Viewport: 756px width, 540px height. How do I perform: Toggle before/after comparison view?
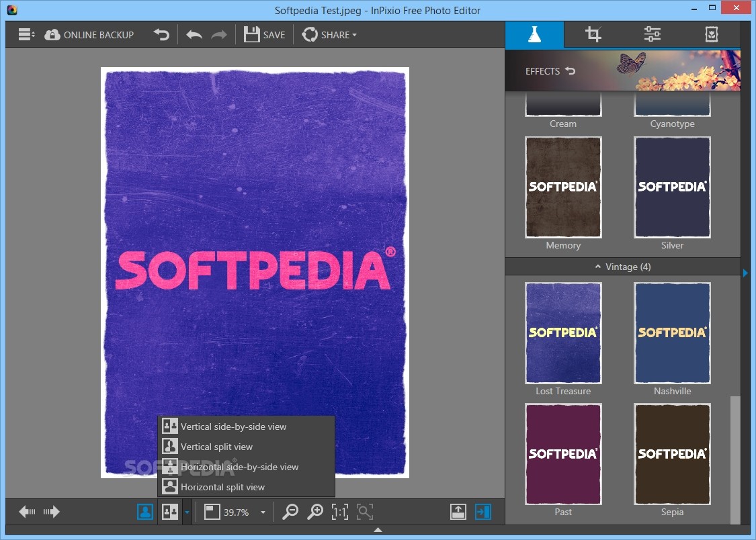pyautogui.click(x=170, y=512)
